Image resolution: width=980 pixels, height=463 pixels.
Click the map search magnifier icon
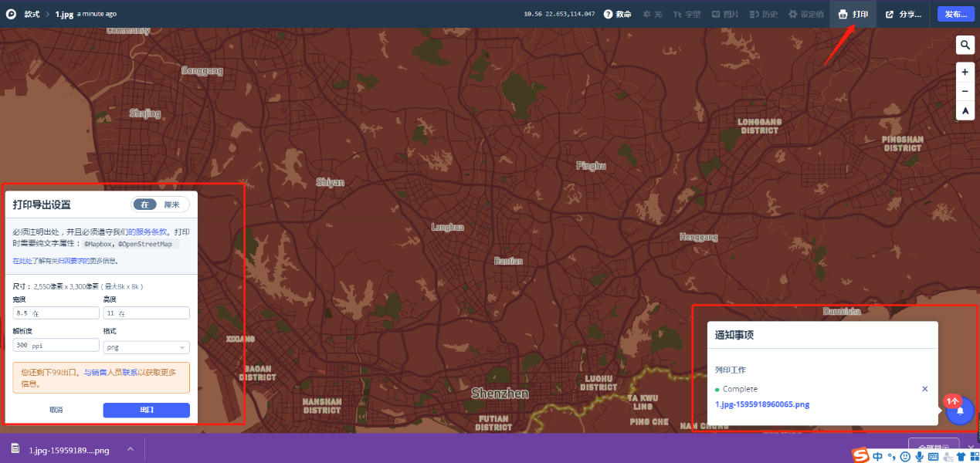point(965,46)
